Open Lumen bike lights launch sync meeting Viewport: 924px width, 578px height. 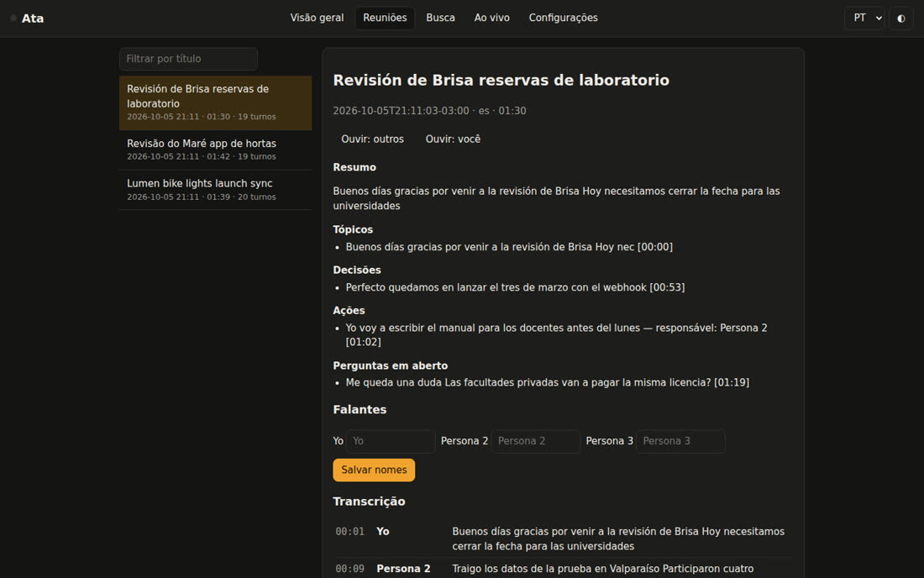pyautogui.click(x=215, y=190)
